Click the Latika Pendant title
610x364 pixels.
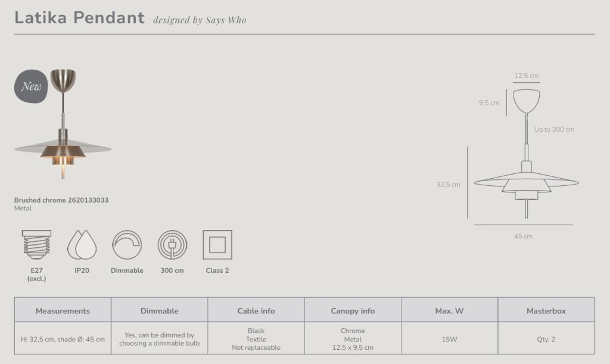coord(79,18)
